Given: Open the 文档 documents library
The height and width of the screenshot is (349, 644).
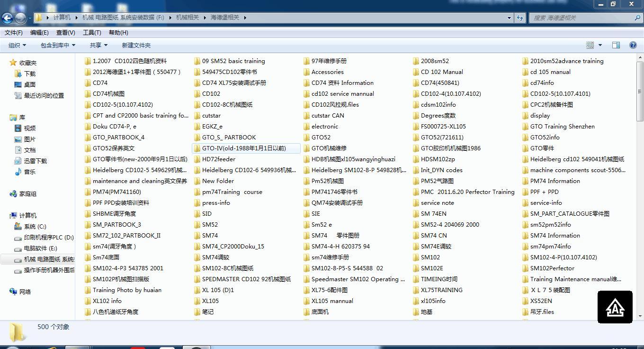Looking at the screenshot, I should pos(25,150).
